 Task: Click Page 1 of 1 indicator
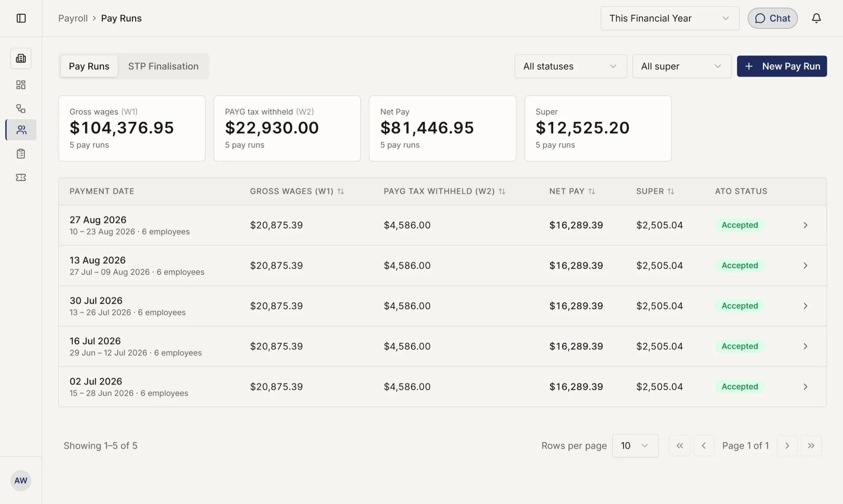[x=746, y=446]
